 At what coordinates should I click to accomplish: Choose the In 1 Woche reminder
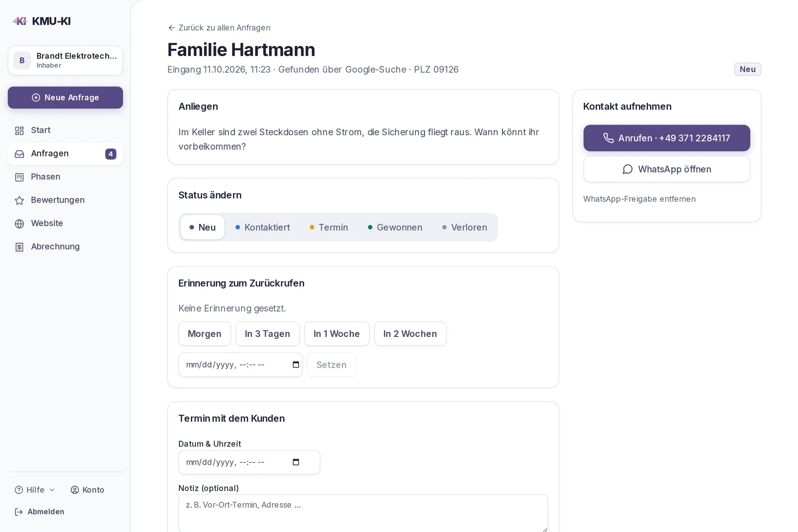tap(336, 334)
